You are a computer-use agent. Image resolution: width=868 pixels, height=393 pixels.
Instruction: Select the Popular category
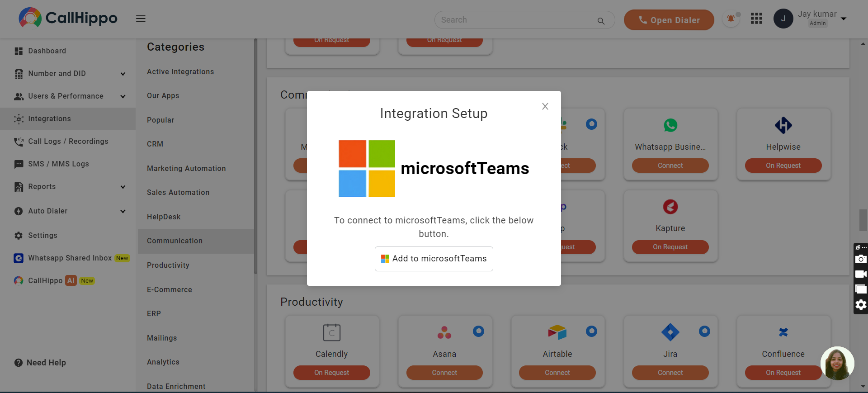point(160,120)
